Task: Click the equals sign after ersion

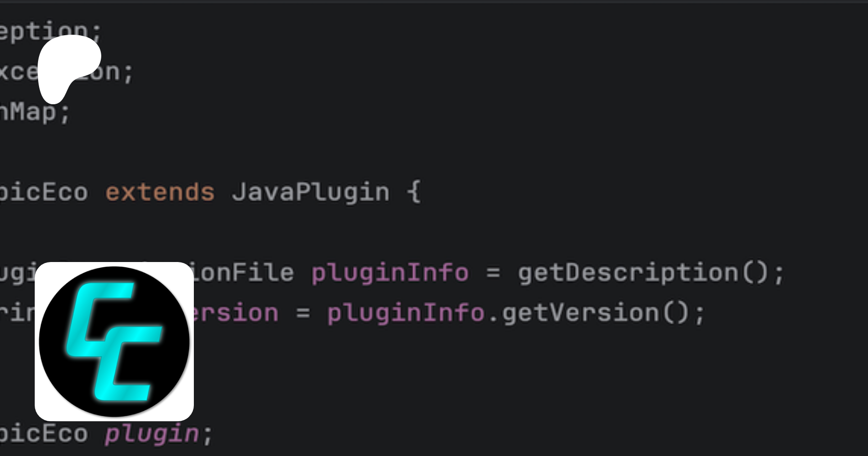Action: [303, 314]
